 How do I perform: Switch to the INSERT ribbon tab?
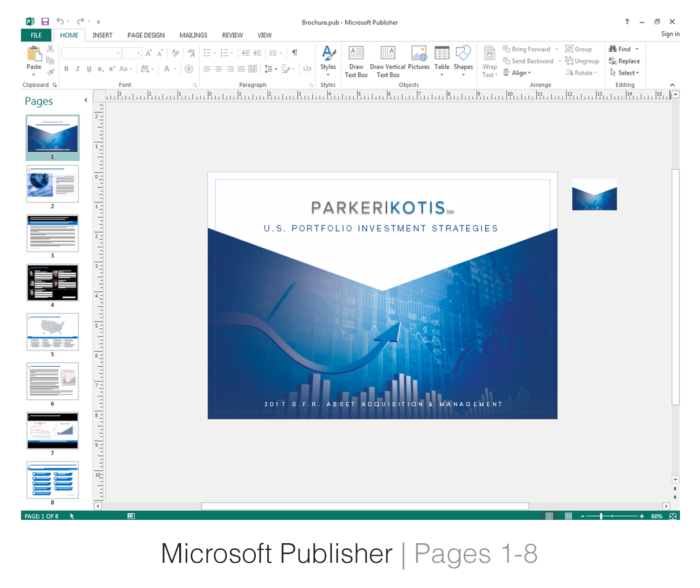click(x=102, y=35)
